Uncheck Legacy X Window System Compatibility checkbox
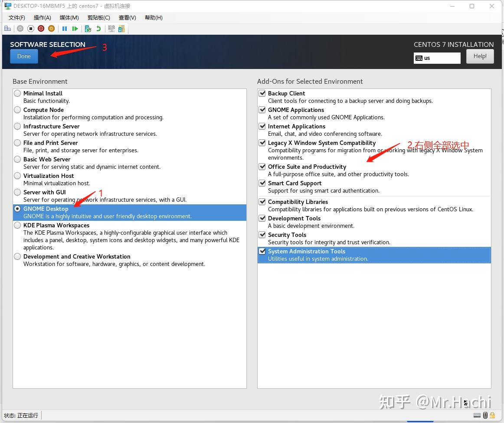 [262, 143]
